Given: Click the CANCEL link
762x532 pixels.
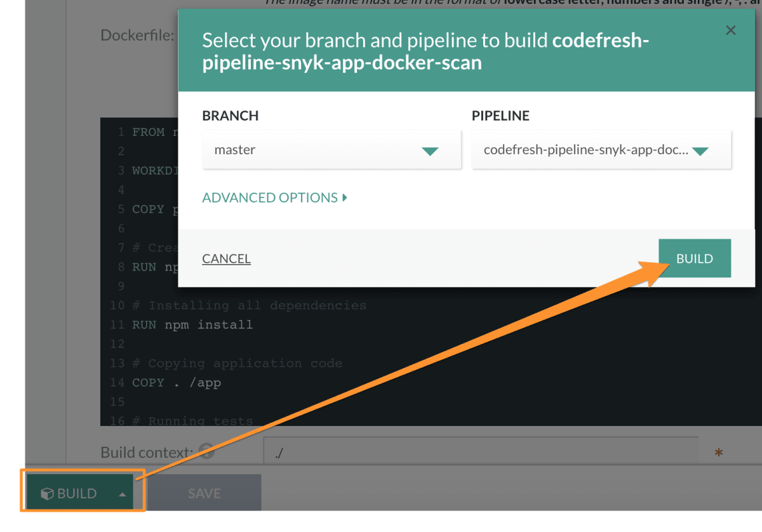Looking at the screenshot, I should click(x=226, y=258).
